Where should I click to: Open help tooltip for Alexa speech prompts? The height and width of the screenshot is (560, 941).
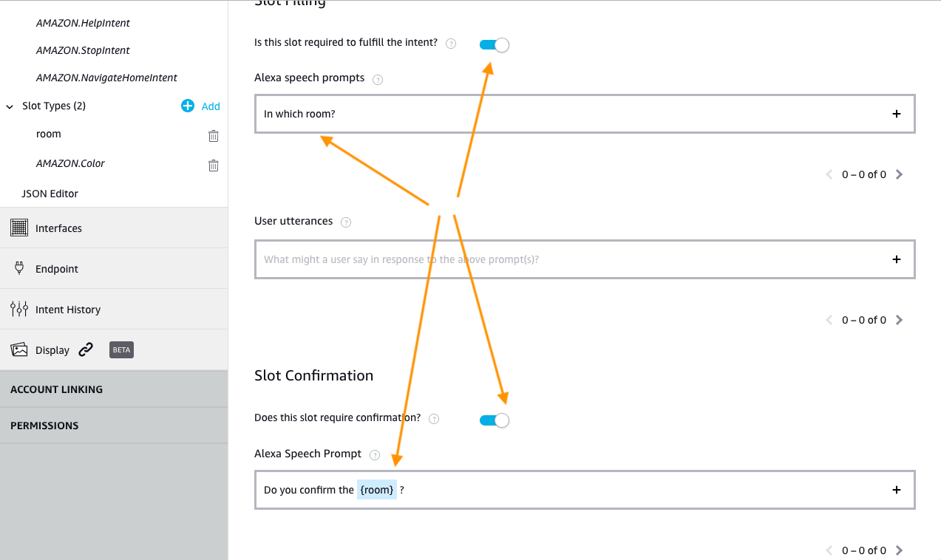pos(378,79)
